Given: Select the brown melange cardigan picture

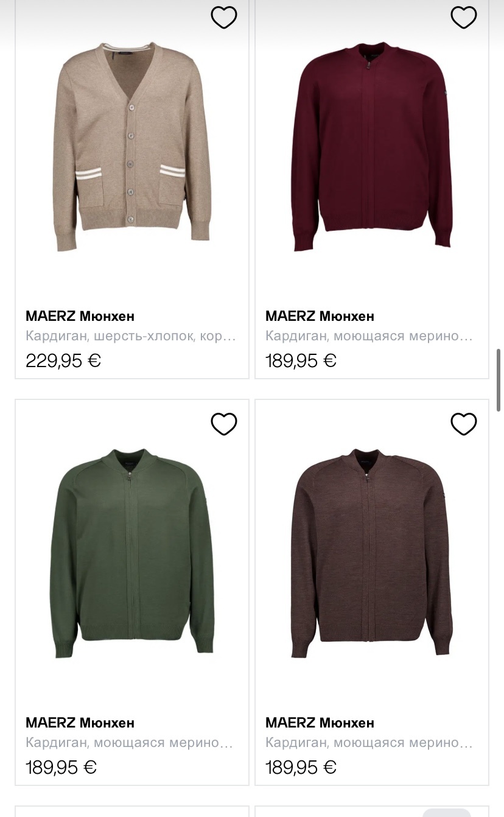Looking at the screenshot, I should 372,553.
